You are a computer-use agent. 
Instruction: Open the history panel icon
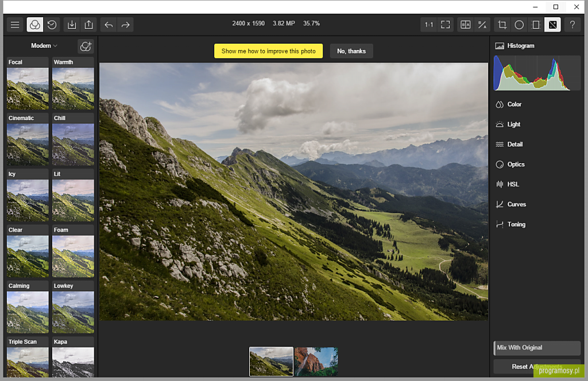[x=52, y=25]
